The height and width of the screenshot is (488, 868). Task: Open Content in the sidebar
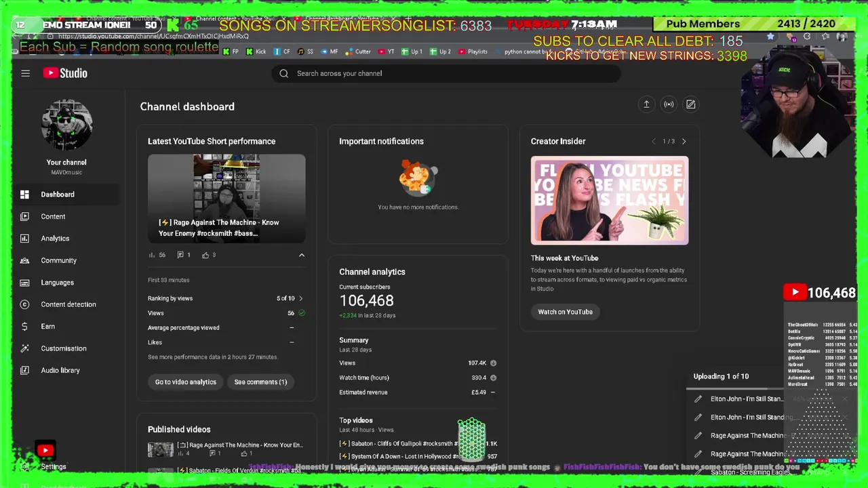click(x=66, y=216)
